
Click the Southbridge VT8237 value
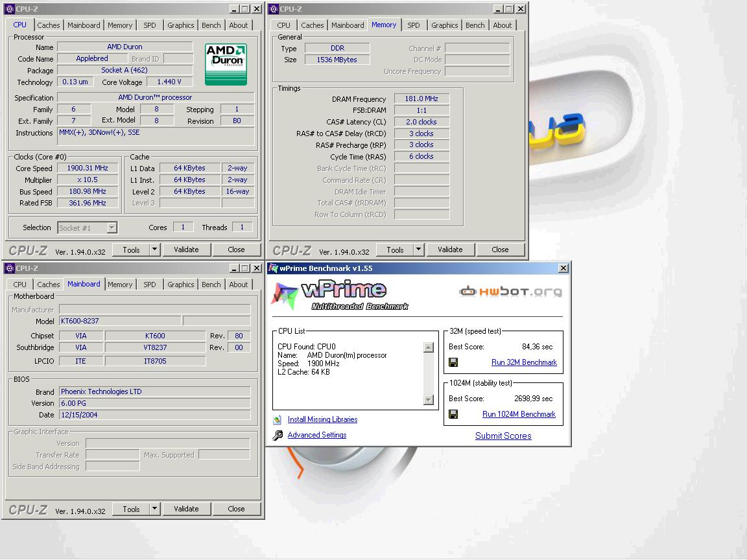point(155,347)
